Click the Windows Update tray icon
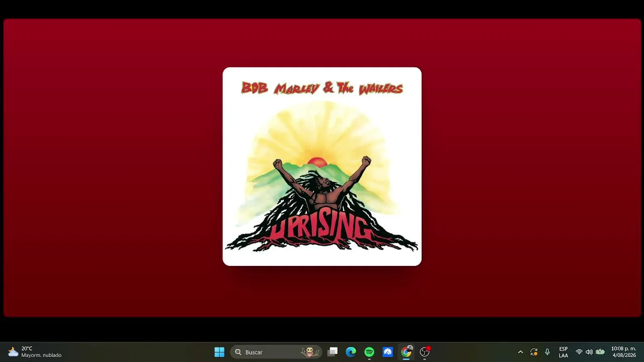 coord(534,352)
